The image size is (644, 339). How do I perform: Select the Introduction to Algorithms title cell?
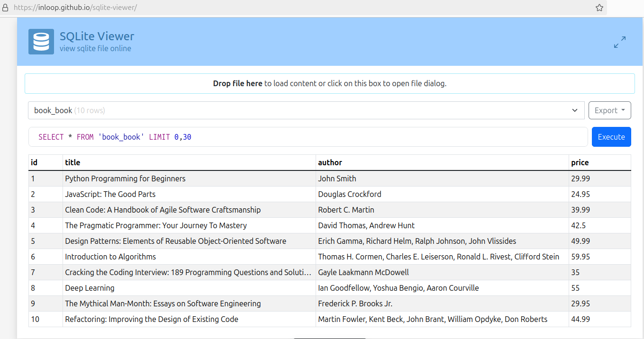click(110, 257)
